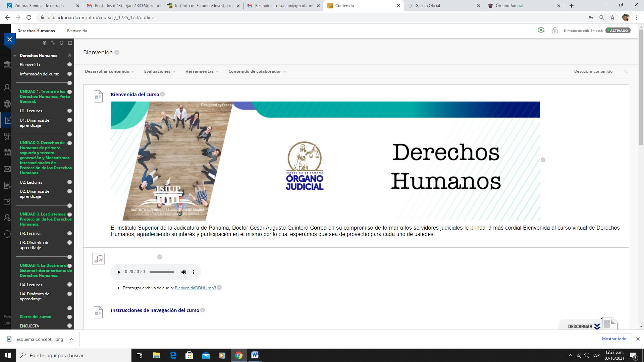Screen dimensions: 644x362
Task: Open options chevron for Información del curso
Action: click(x=69, y=74)
